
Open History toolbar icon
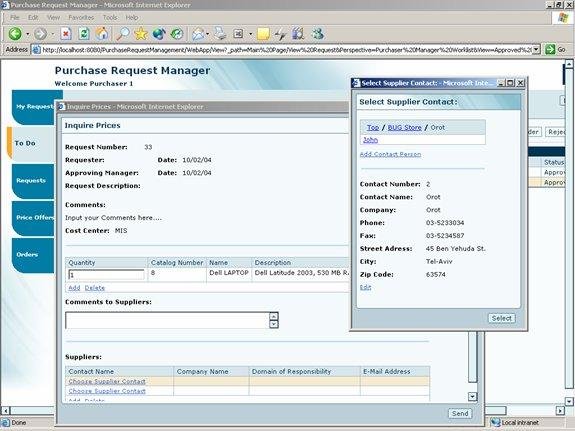(x=177, y=34)
